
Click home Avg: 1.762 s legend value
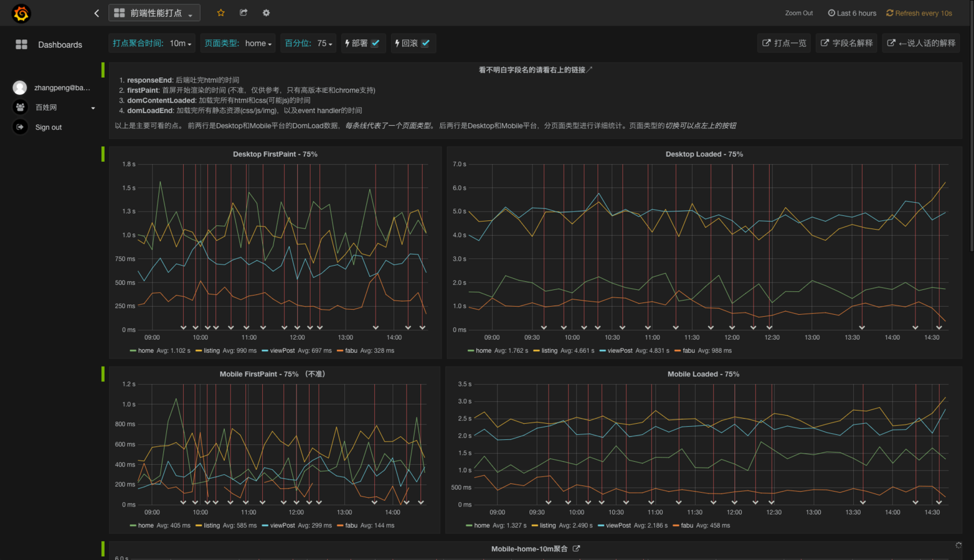tap(511, 351)
